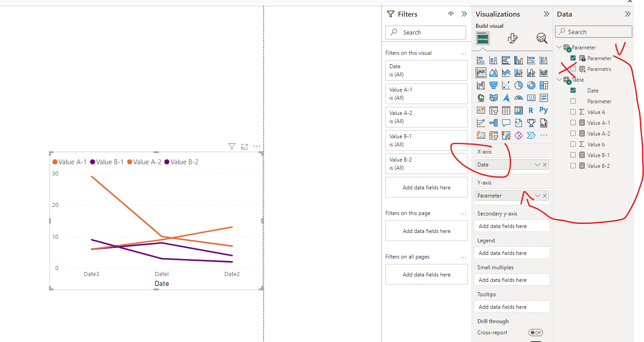
Task: Select the line chart visualization icon
Action: [x=481, y=72]
